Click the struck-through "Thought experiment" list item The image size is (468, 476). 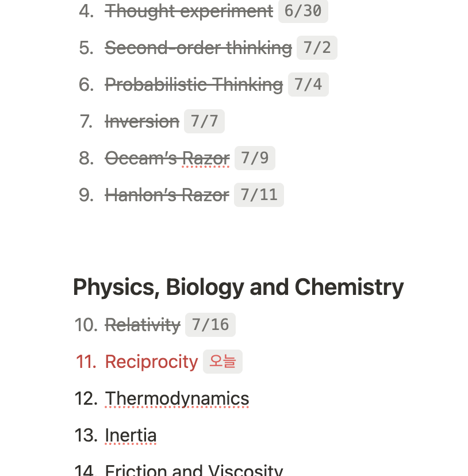click(x=189, y=11)
